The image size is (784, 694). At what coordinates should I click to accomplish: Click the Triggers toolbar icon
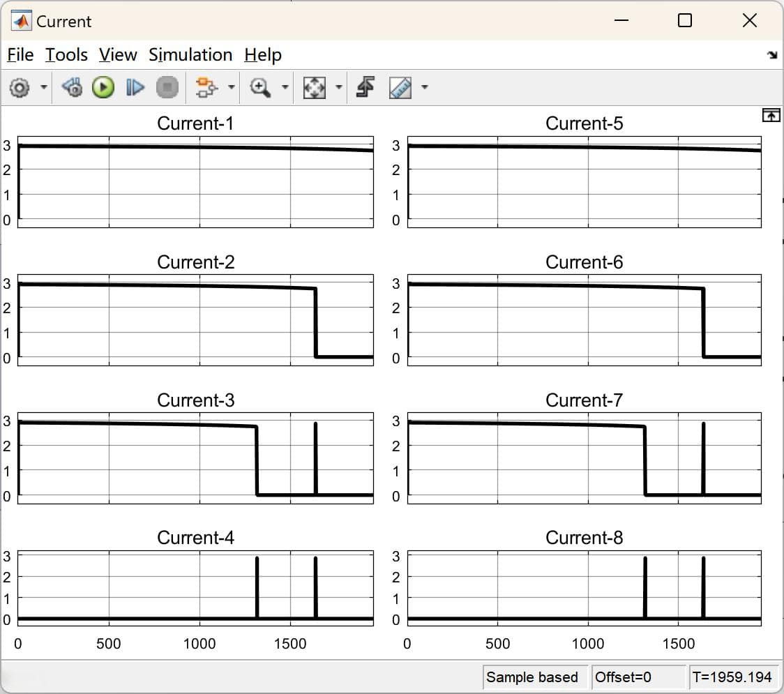click(x=365, y=87)
